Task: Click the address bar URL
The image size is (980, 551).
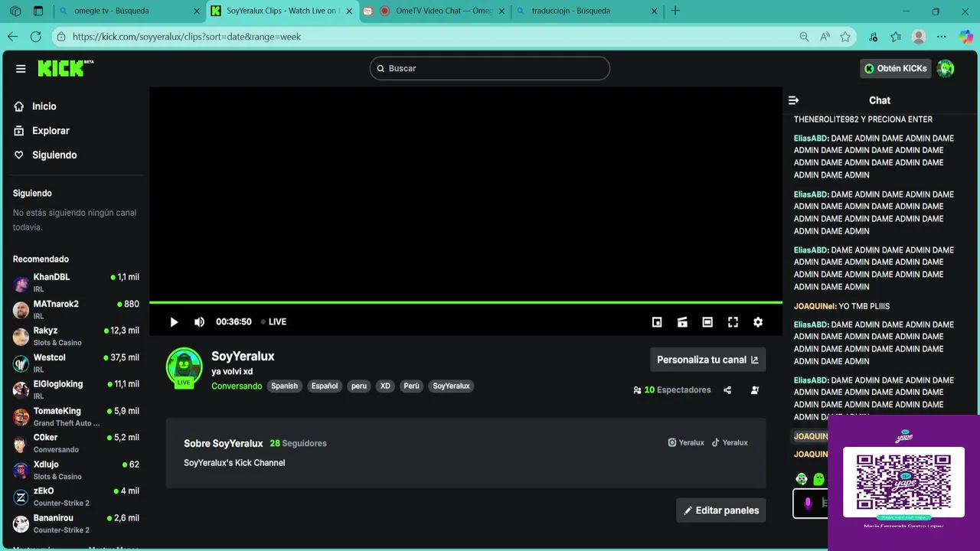Action: point(187,37)
